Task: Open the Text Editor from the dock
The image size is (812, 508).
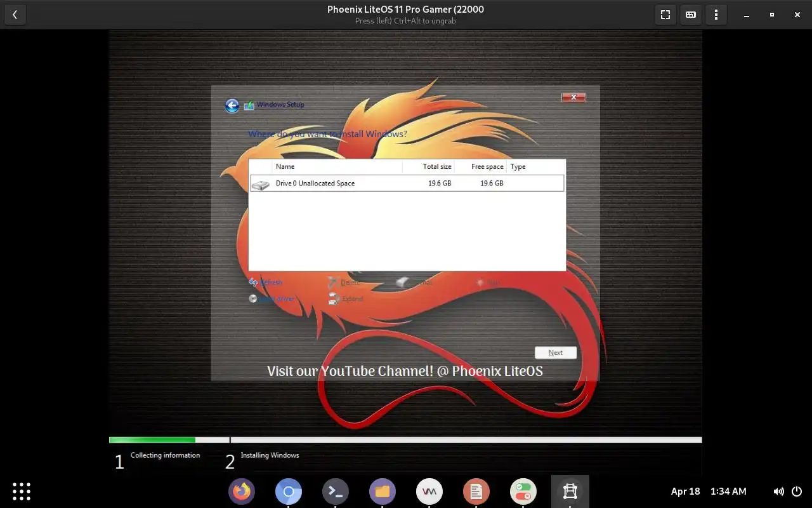Action: 476,491
